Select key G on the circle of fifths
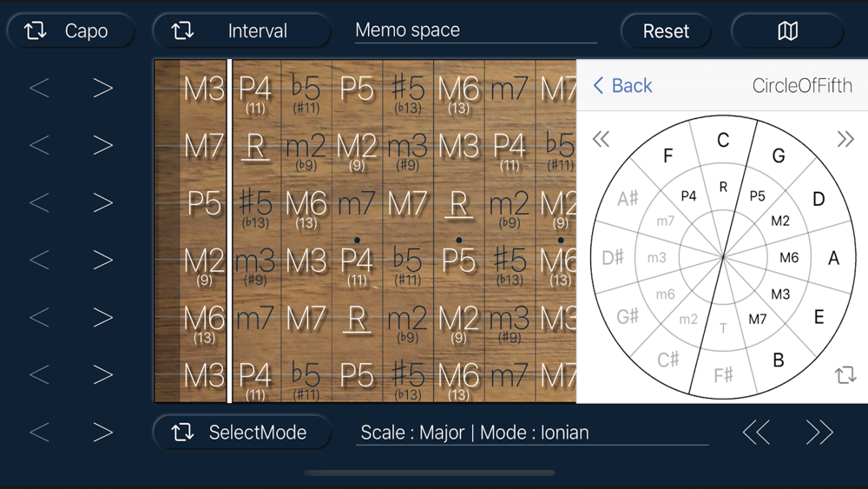Screen dimensions: 868x489 [x=779, y=155]
